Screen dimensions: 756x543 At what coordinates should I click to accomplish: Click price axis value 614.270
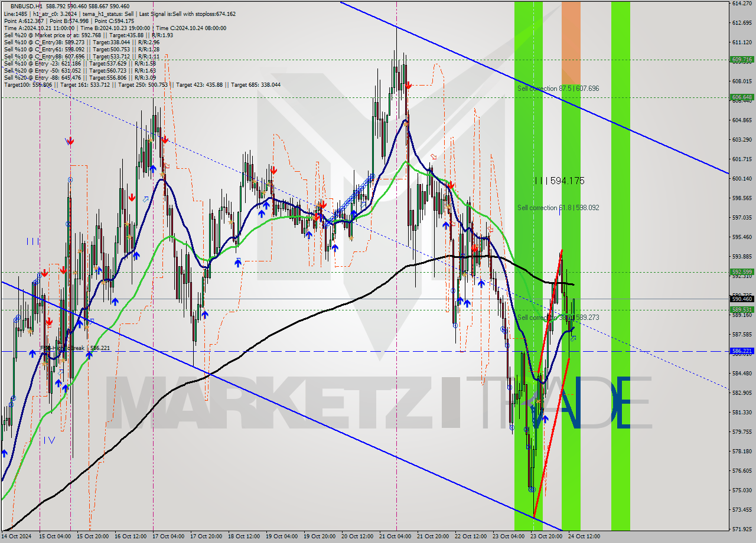[x=742, y=4]
